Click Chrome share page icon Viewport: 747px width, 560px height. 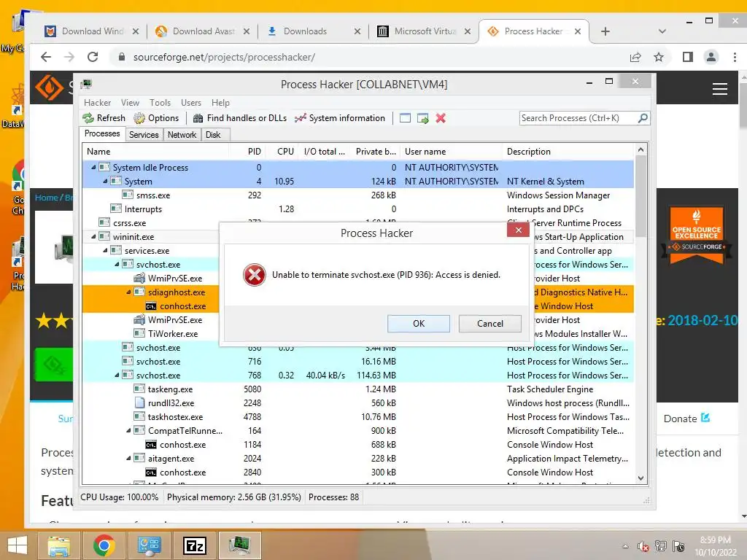(x=635, y=57)
